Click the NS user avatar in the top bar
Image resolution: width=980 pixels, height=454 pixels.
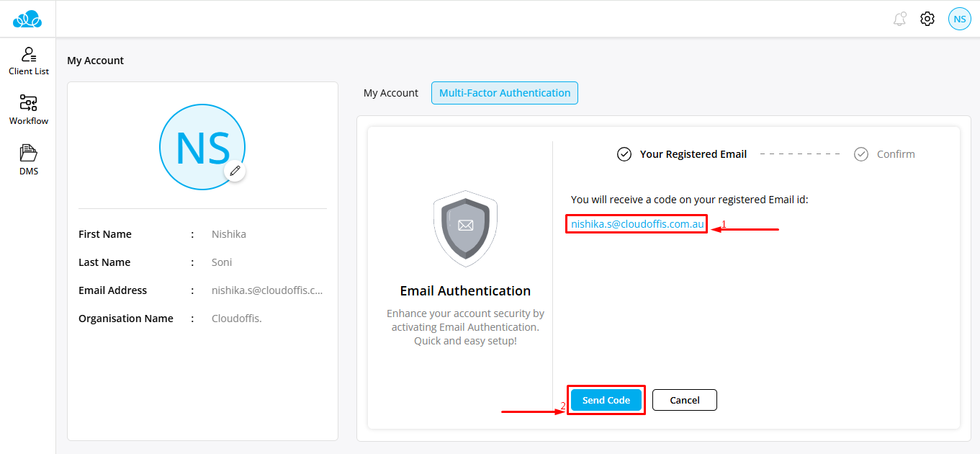tap(959, 19)
